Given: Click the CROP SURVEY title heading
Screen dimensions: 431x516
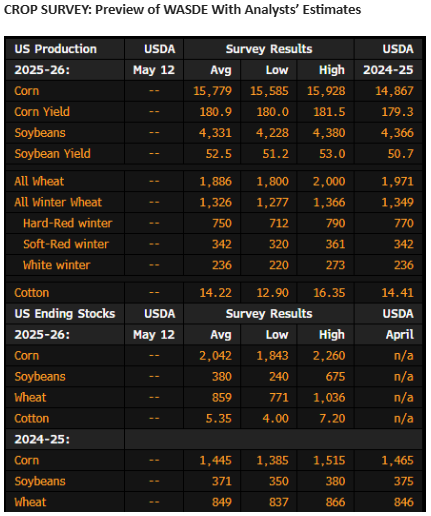Looking at the screenshot, I should [182, 10].
